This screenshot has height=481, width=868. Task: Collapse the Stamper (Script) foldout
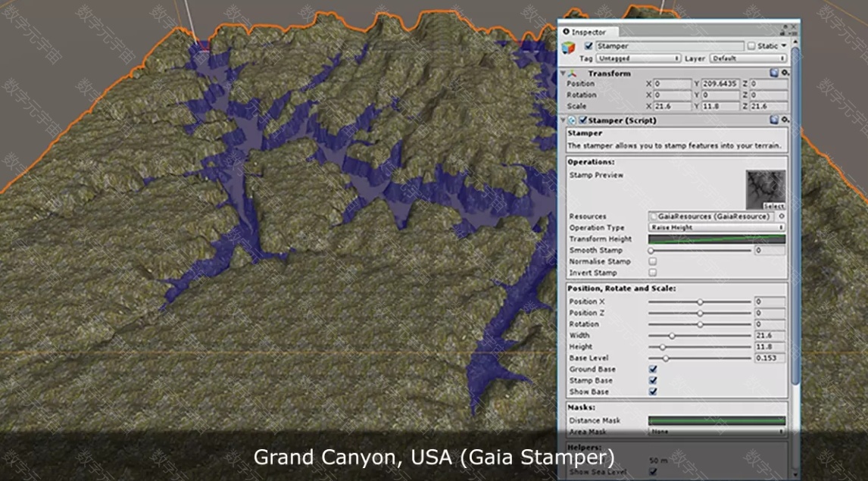pos(563,120)
